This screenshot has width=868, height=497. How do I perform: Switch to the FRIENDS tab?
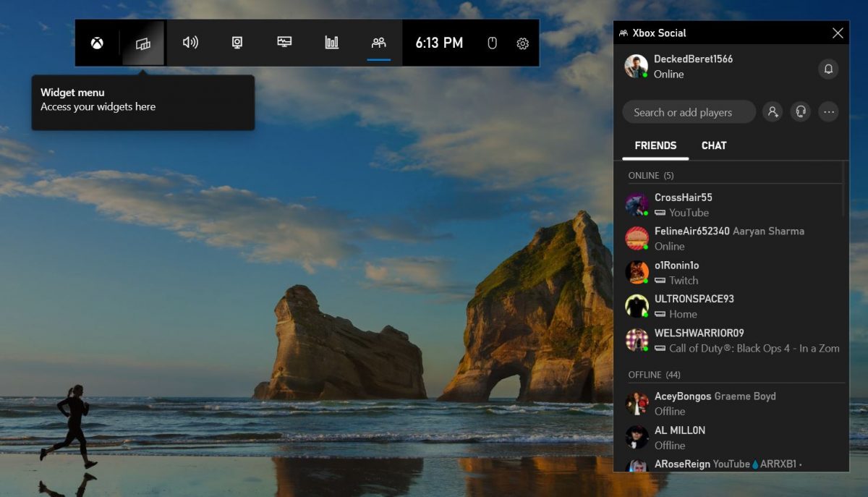655,145
